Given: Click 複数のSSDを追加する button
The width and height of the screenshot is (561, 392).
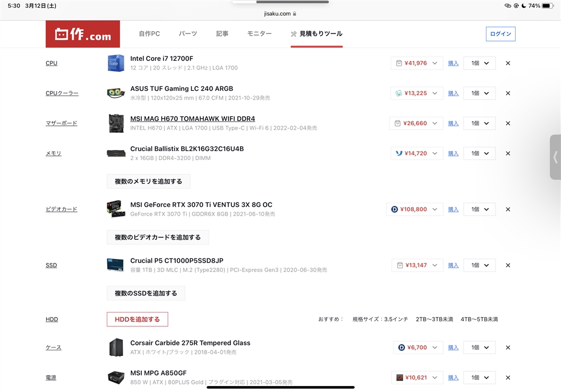Looking at the screenshot, I should click(x=146, y=293).
